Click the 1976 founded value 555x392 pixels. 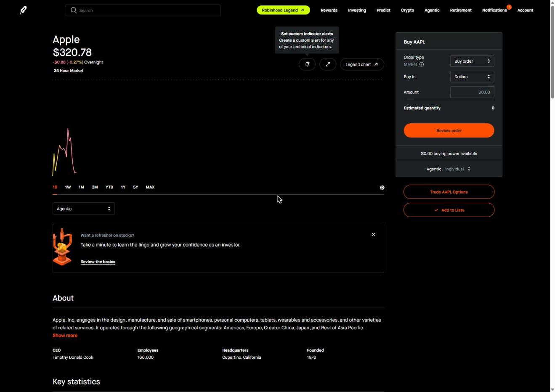coord(311,357)
